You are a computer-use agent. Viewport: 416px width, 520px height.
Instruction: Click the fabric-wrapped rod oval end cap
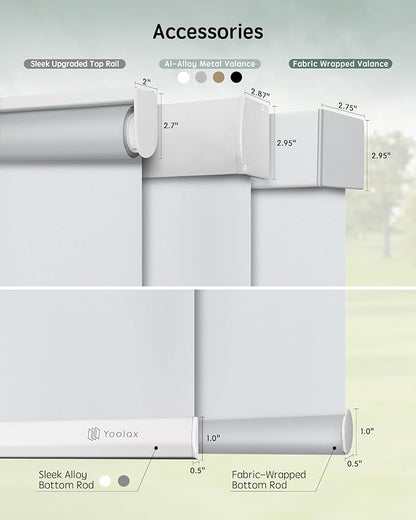348,432
